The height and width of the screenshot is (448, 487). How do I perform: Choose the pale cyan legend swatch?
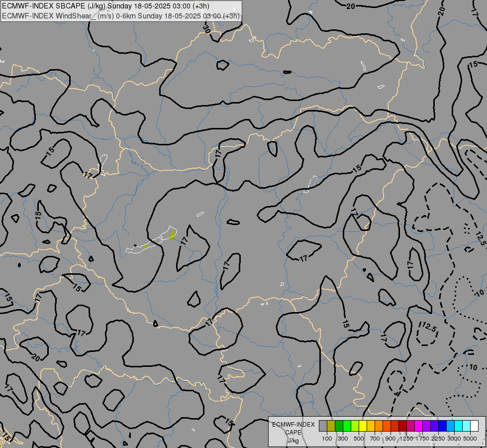tap(467, 426)
